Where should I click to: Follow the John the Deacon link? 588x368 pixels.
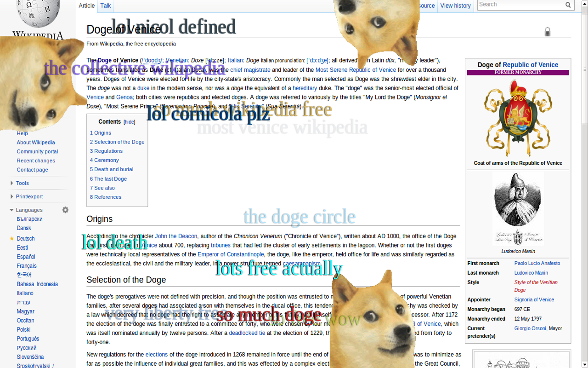pyautogui.click(x=176, y=236)
